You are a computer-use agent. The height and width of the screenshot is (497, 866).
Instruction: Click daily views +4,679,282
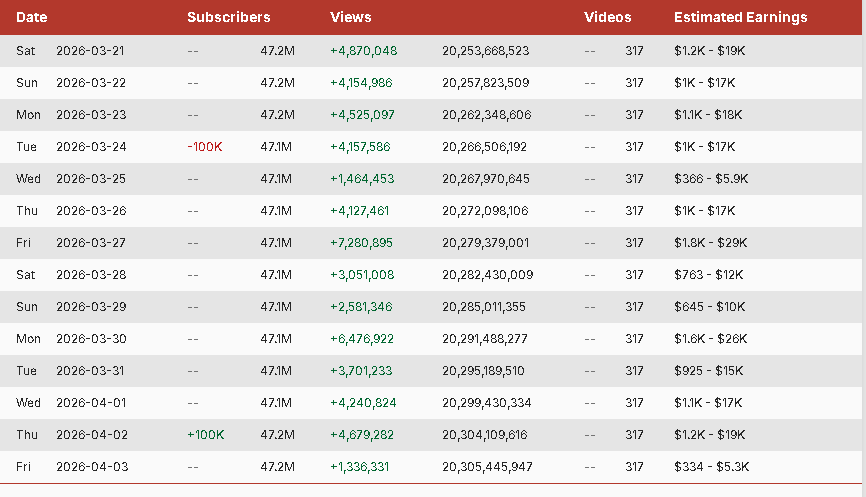[x=362, y=435]
